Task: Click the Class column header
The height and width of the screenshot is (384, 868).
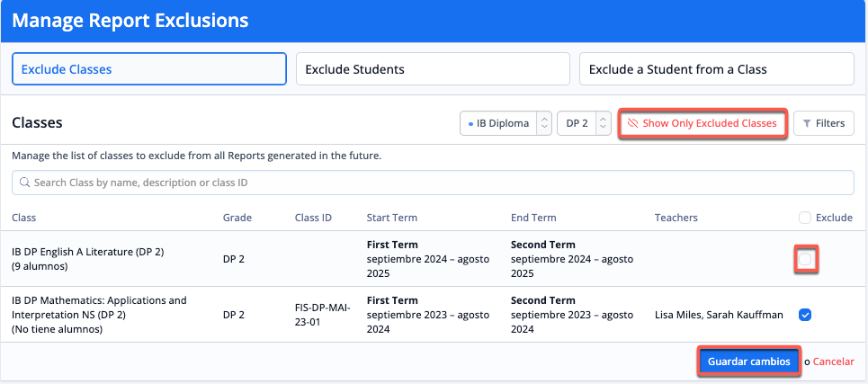Action: tap(24, 218)
